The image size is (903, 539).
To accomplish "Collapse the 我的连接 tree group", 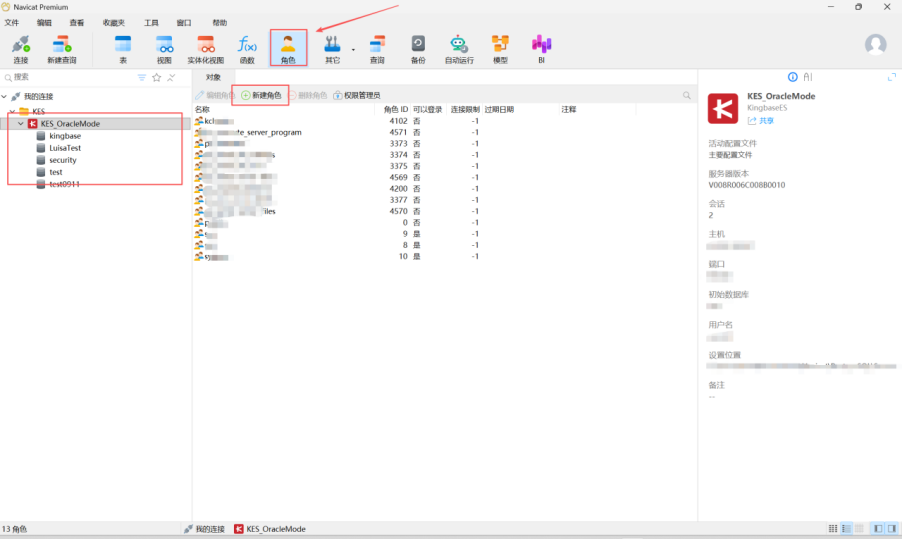I will (6, 97).
